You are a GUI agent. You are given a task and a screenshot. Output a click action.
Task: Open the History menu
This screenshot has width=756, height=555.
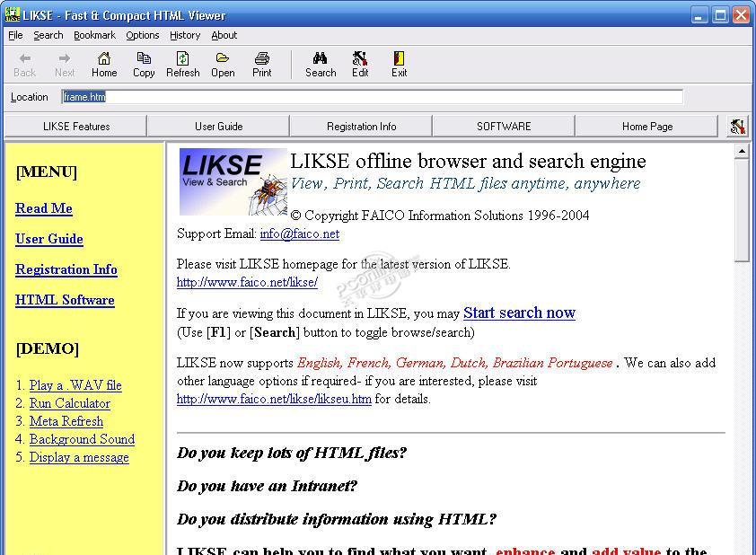(185, 35)
